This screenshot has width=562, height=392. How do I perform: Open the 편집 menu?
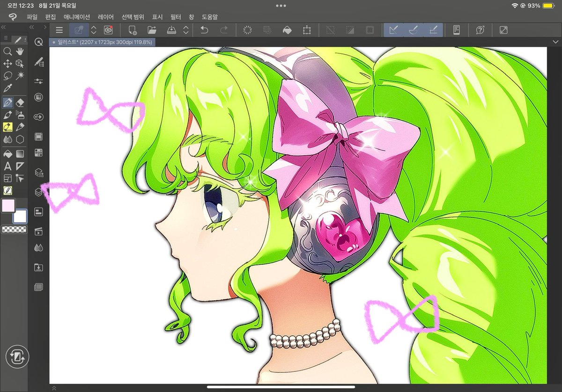50,17
